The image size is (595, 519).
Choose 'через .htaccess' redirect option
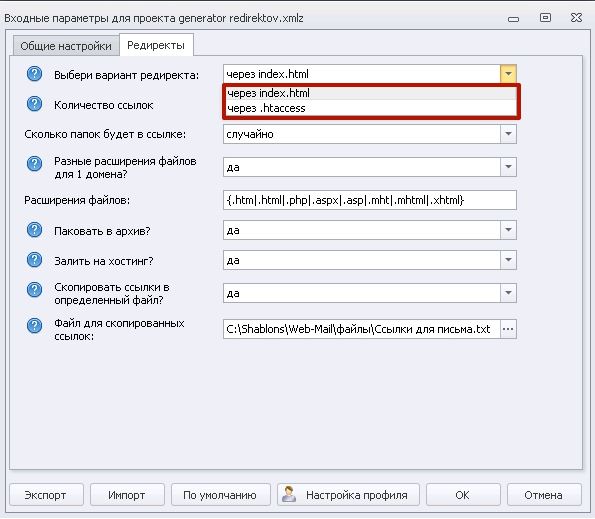coord(371,108)
